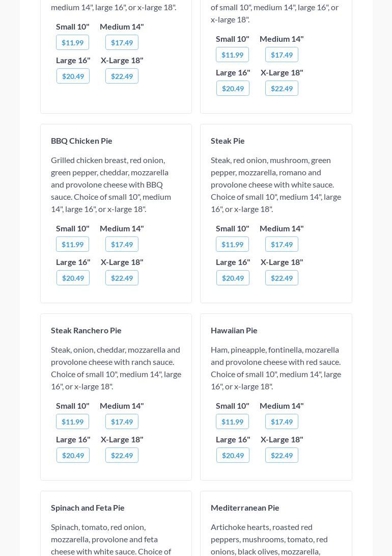Order Steak Ranchero Pie X-Large 18" $22.49
Screen dimensions: 392x556
pyautogui.click(x=122, y=455)
